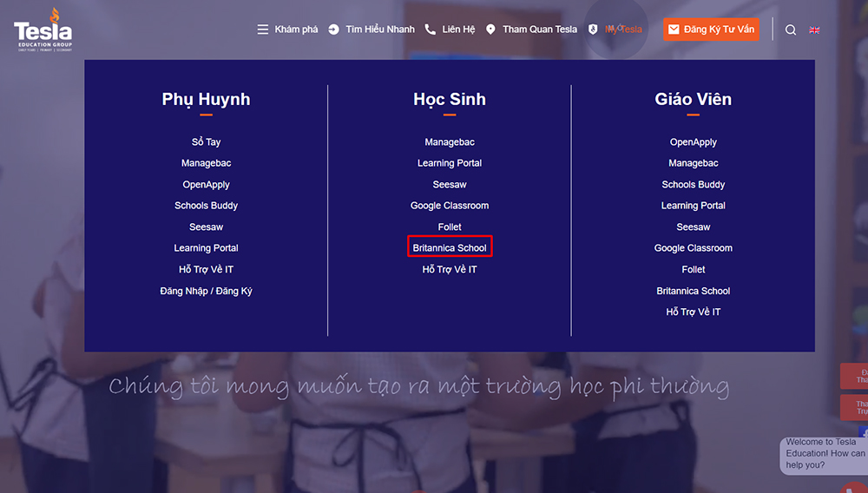Open Managebac under Phụ Huynh

pos(206,163)
